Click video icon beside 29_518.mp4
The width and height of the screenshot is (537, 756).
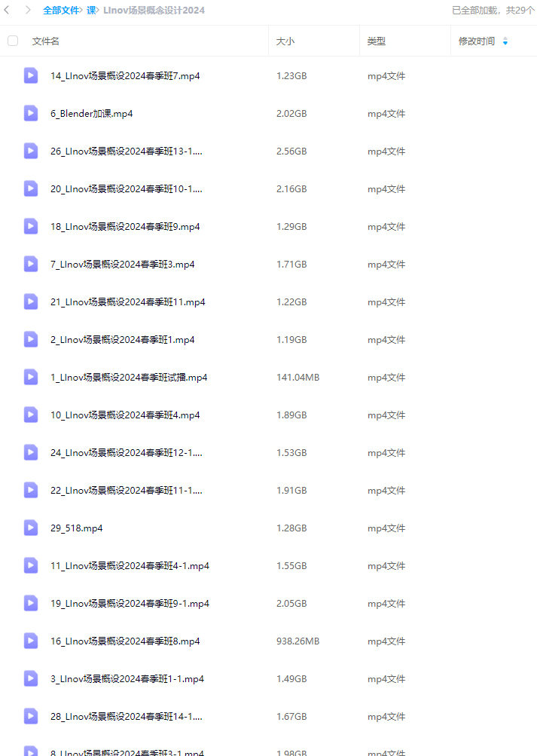[x=31, y=528]
